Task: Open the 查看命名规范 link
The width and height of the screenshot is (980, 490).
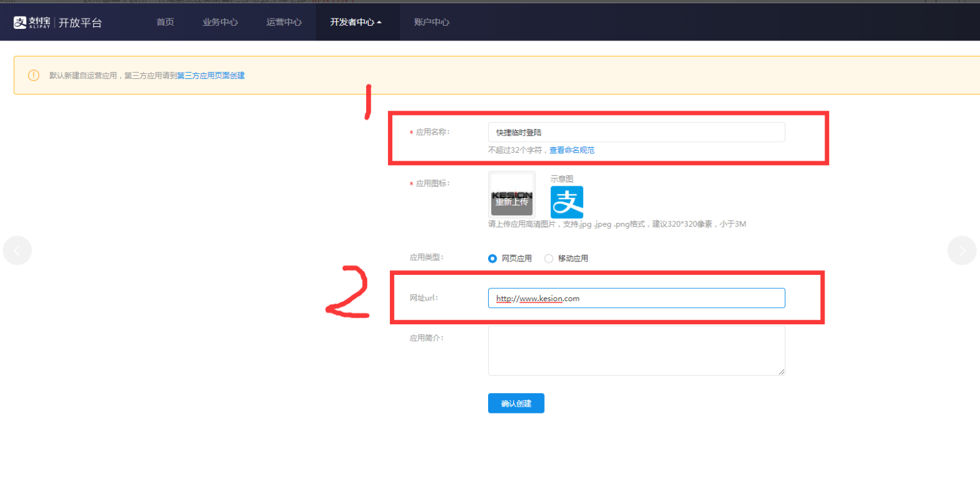Action: (572, 150)
